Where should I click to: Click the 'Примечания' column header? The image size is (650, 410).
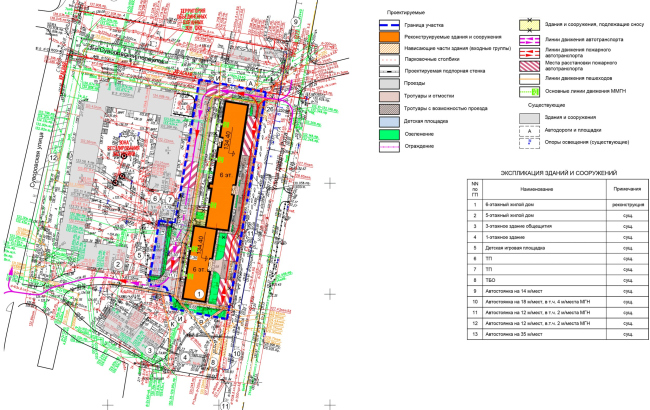[x=627, y=189]
